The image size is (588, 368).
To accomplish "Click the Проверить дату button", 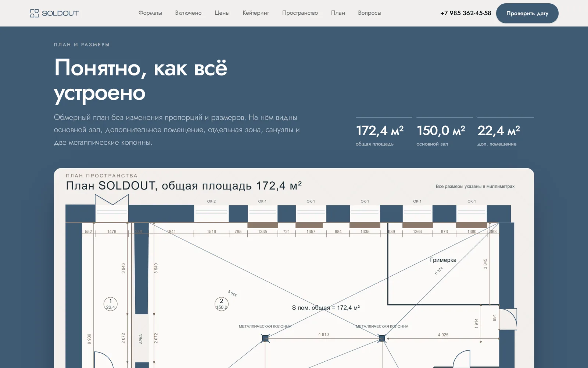I will (x=527, y=13).
